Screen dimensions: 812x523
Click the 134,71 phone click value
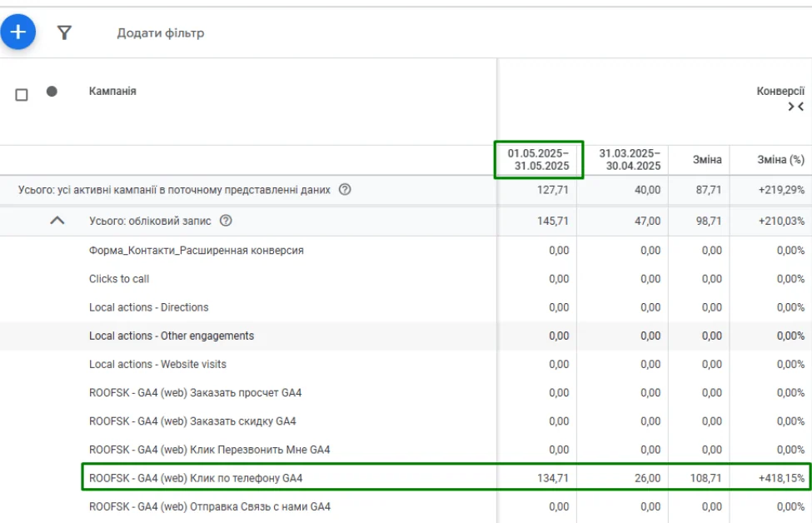(x=552, y=478)
